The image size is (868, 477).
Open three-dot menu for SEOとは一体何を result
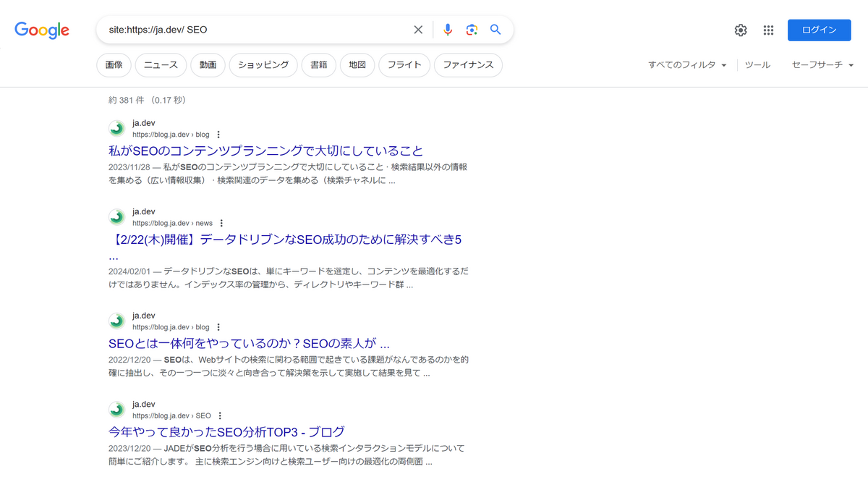pyautogui.click(x=218, y=327)
